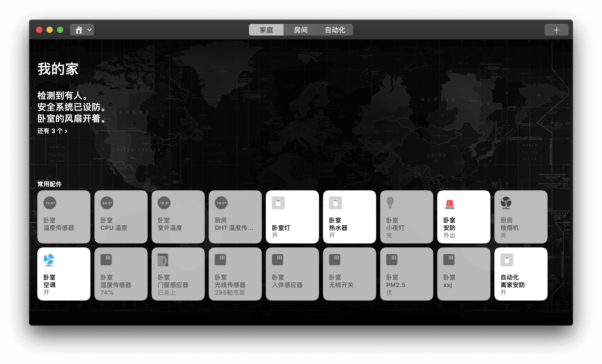602x364 pixels.
Task: Tap the home icon in the title bar
Action: pyautogui.click(x=79, y=30)
